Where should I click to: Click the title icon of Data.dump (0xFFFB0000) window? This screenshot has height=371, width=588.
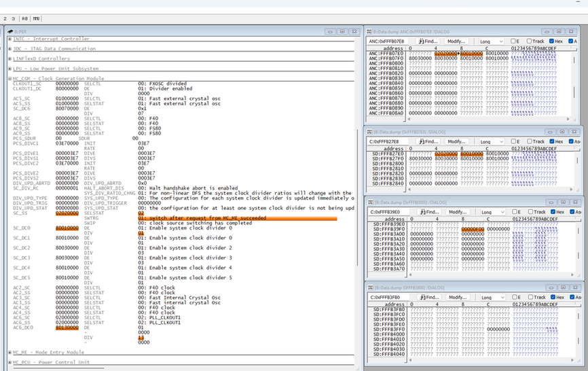click(371, 202)
